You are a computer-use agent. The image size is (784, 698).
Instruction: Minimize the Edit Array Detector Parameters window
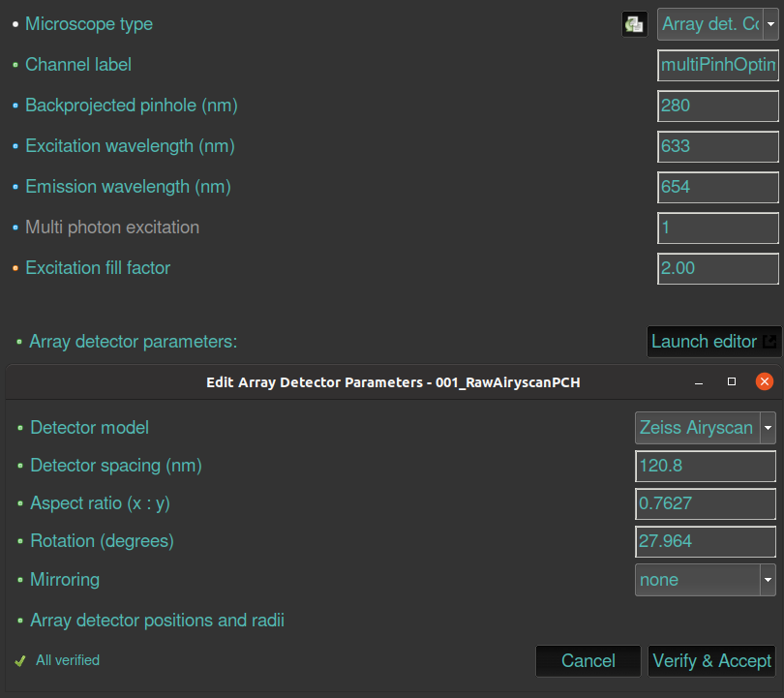coord(699,382)
